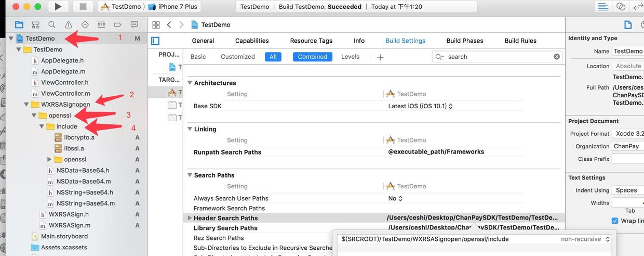Go forward in editor history
The height and width of the screenshot is (256, 644).
pos(181,24)
